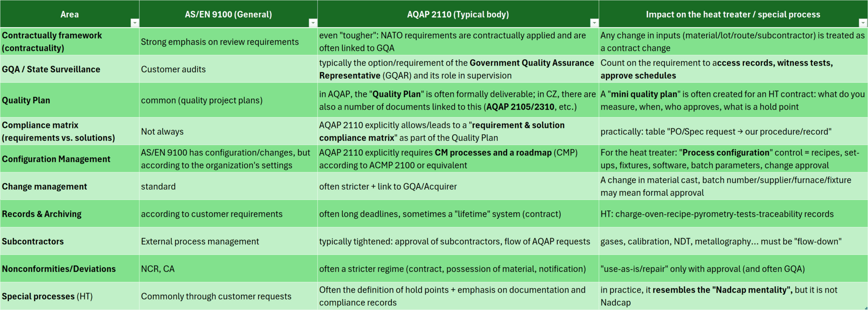Screen dimensions: 868x310
Task: Select the Configuration Management cell
Action: click(x=70, y=159)
